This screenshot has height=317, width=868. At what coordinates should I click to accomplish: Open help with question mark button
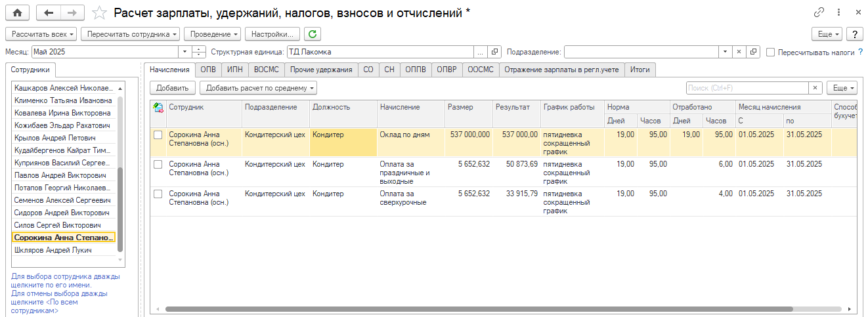point(854,33)
